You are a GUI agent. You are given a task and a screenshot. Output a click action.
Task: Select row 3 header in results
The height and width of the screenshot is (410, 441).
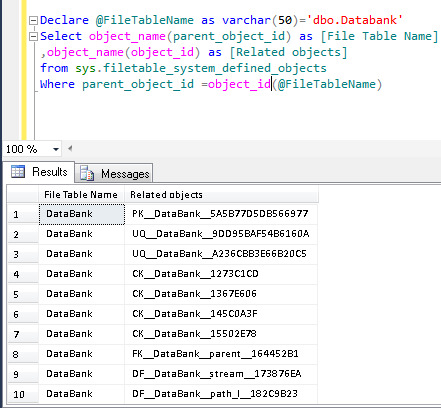(x=23, y=254)
